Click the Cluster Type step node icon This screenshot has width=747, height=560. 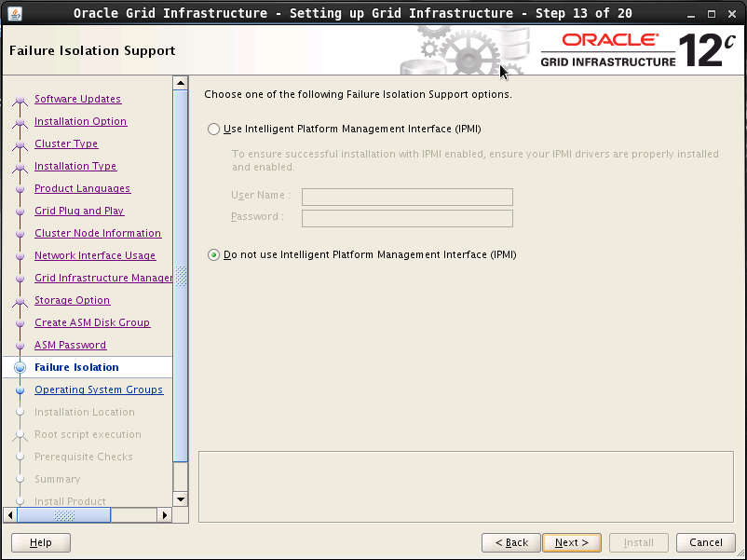[20, 144]
